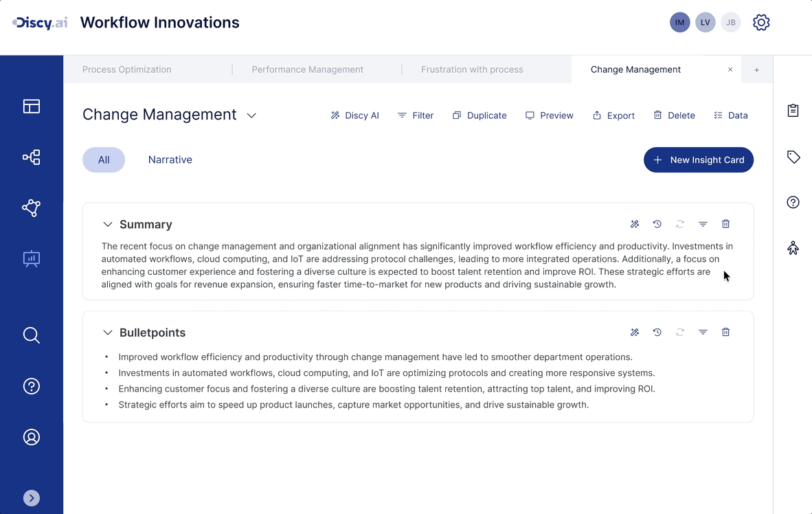Click the New Insight Card button
The width and height of the screenshot is (812, 514).
coord(698,160)
